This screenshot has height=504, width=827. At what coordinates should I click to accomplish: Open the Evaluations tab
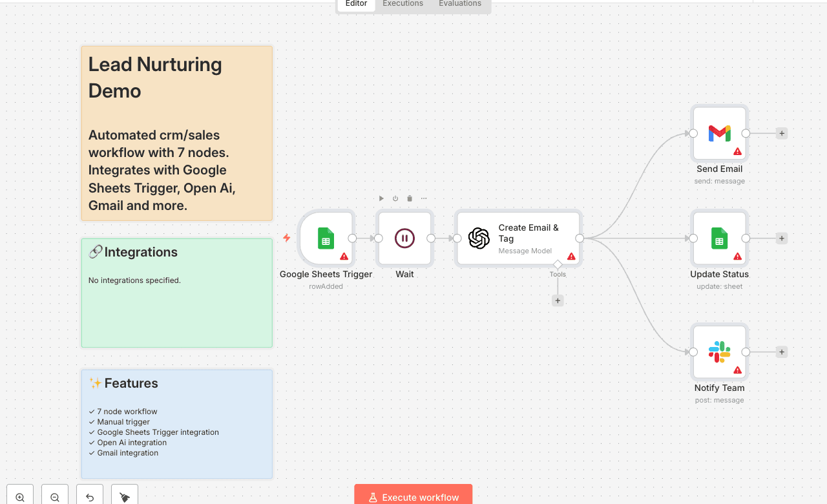click(459, 3)
